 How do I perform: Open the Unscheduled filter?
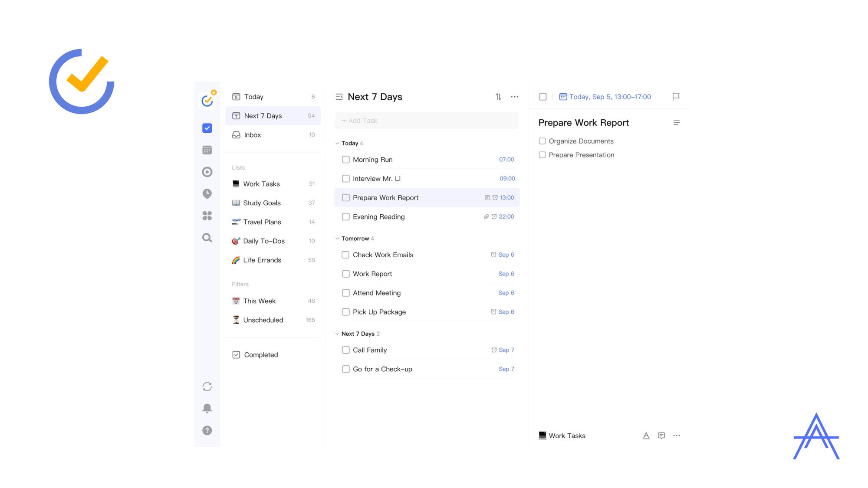click(x=273, y=320)
